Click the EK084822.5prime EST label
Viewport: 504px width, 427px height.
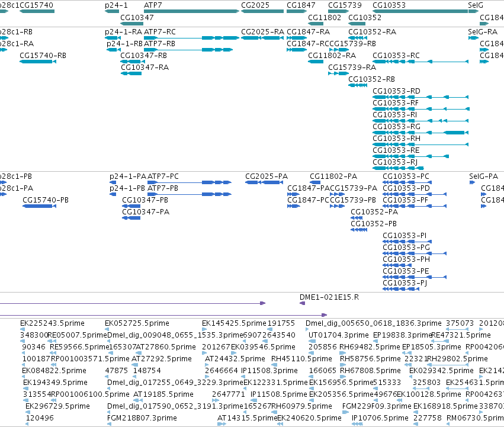click(x=54, y=371)
